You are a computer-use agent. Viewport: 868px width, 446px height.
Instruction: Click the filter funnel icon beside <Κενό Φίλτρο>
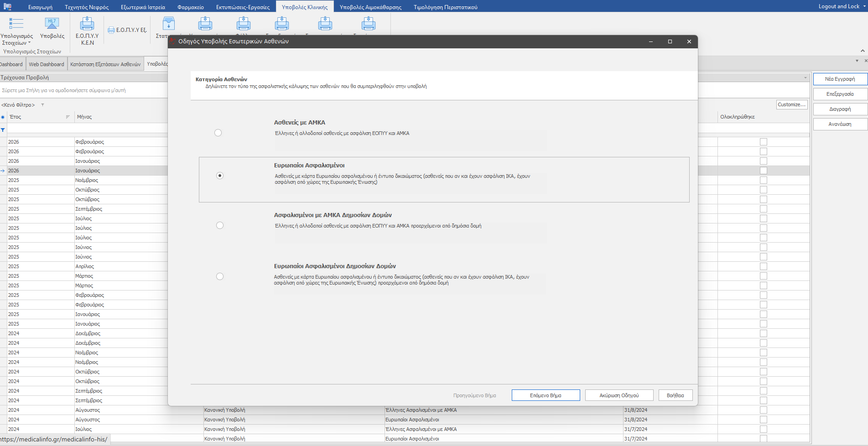[42, 105]
